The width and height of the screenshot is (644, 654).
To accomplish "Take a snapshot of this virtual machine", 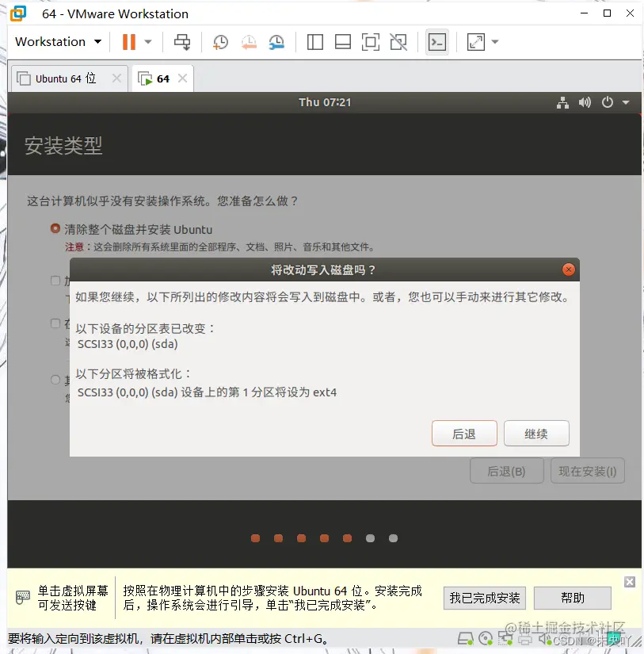I will 220,42.
